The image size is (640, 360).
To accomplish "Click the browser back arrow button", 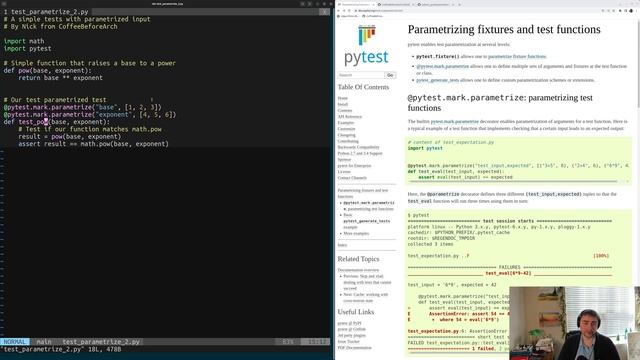I will point(339,11).
